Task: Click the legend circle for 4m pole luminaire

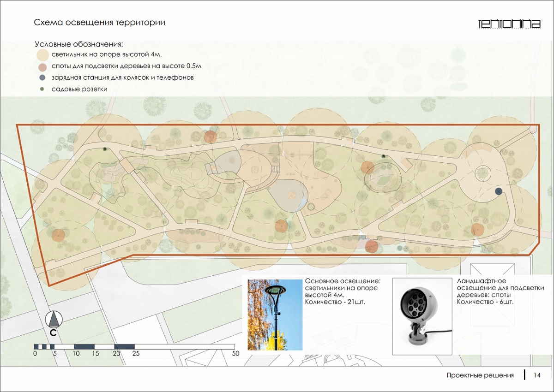Action: 42,55
